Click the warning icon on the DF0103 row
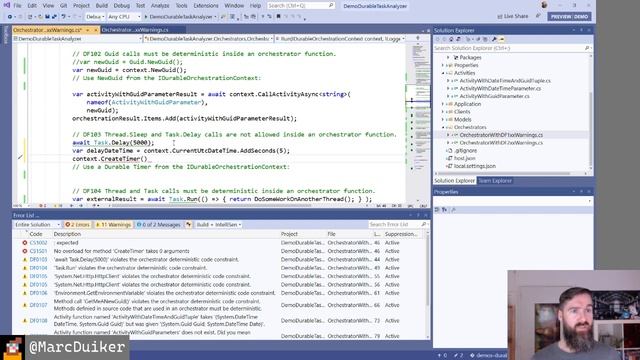Image resolution: width=640 pixels, height=360 pixels. click(24, 260)
